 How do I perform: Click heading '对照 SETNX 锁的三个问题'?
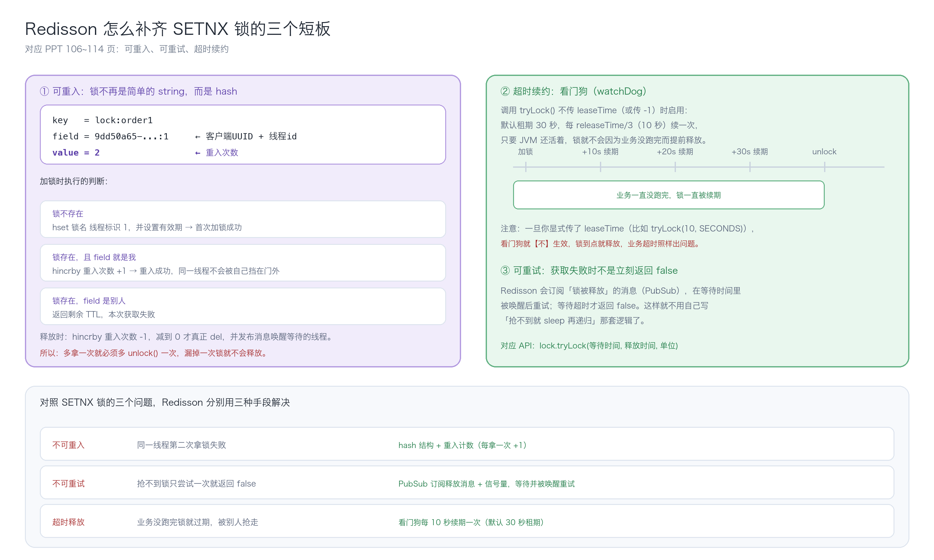coord(165,402)
